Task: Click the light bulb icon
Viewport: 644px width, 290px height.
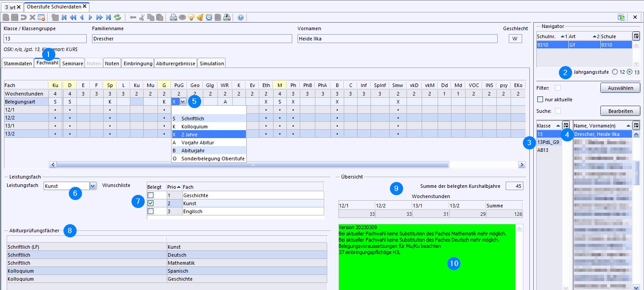Action: coord(191,17)
